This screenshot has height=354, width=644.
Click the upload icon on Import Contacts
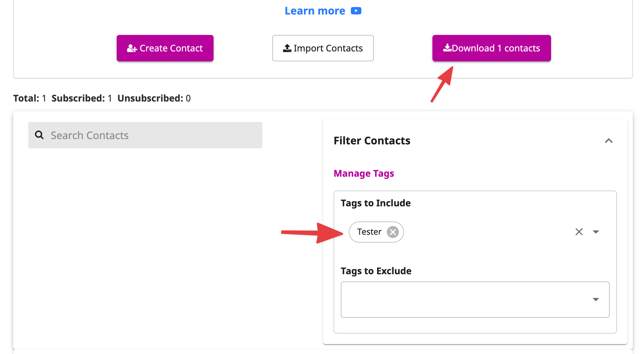287,48
